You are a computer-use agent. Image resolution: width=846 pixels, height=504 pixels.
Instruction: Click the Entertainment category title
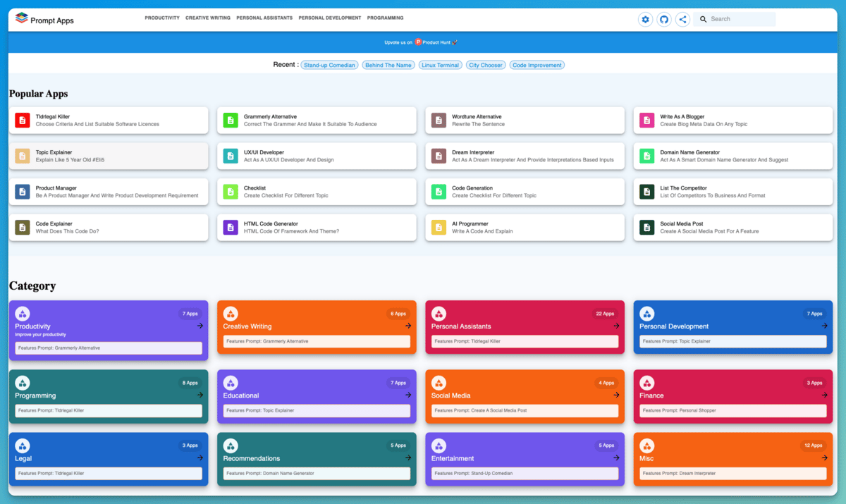point(453,458)
